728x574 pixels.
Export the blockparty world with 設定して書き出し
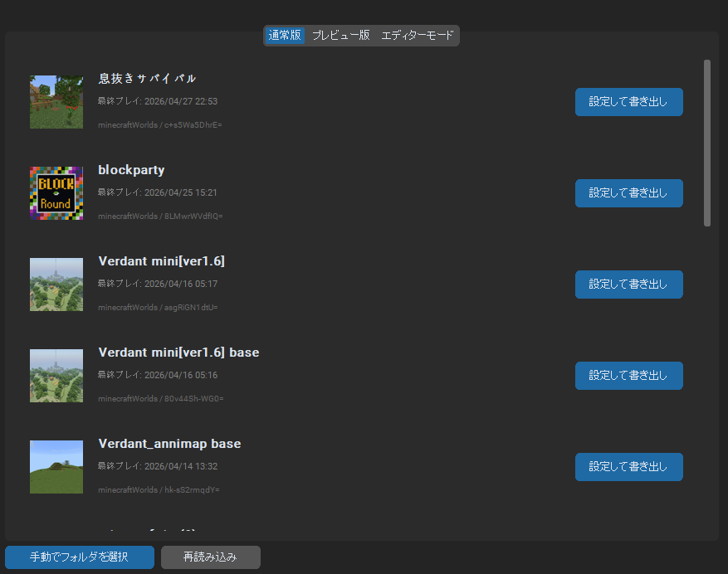pos(628,193)
